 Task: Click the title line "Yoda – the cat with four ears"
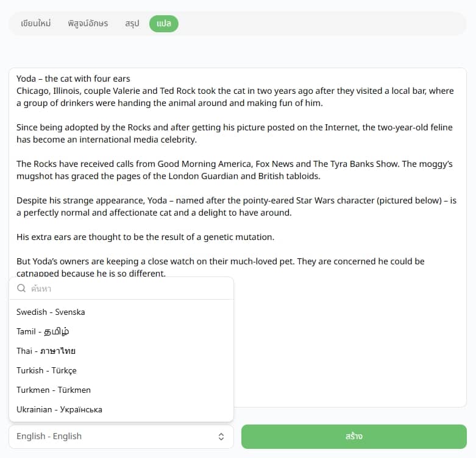[73, 79]
